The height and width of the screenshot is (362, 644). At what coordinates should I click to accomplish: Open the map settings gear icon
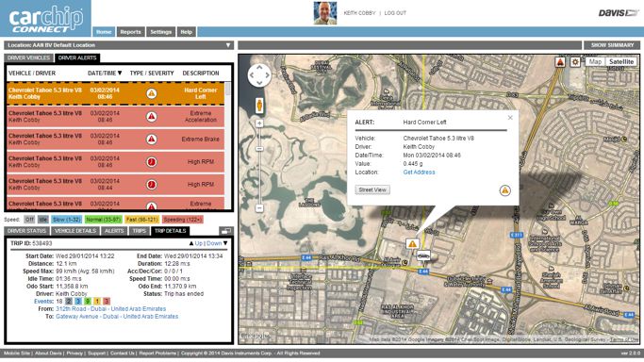pyautogui.click(x=575, y=62)
